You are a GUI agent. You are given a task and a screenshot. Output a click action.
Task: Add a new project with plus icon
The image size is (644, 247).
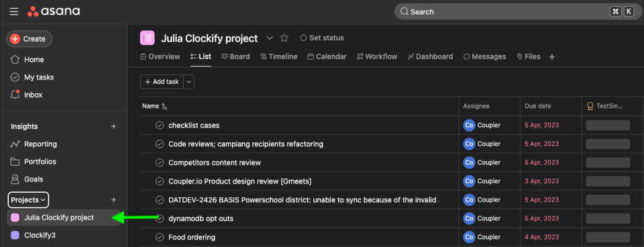pos(114,200)
